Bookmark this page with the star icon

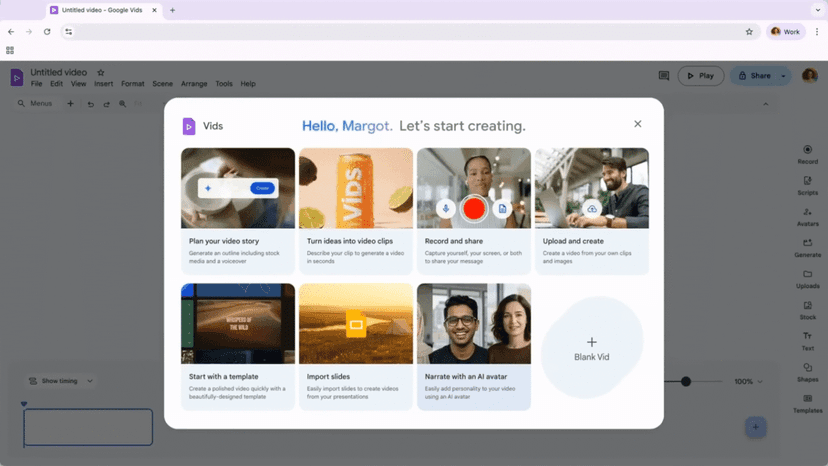point(749,32)
